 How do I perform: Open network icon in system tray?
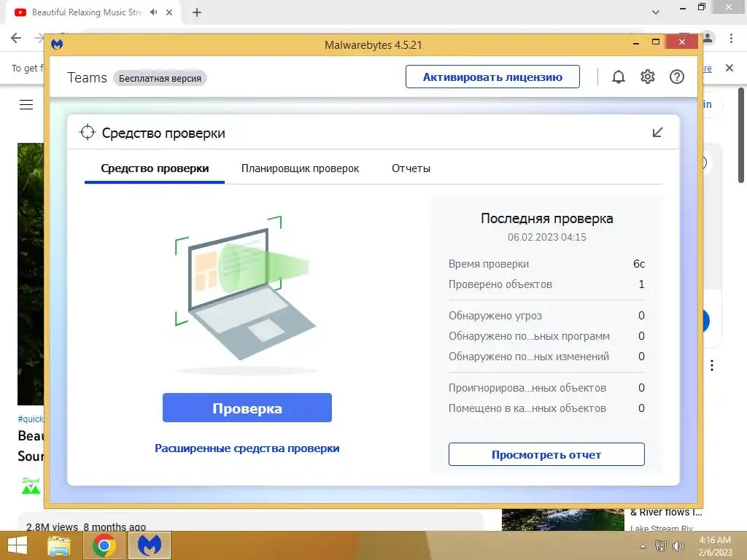pos(661,546)
